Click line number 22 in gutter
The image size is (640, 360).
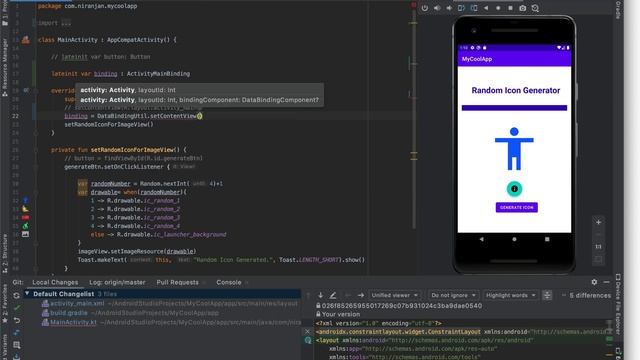[15, 116]
